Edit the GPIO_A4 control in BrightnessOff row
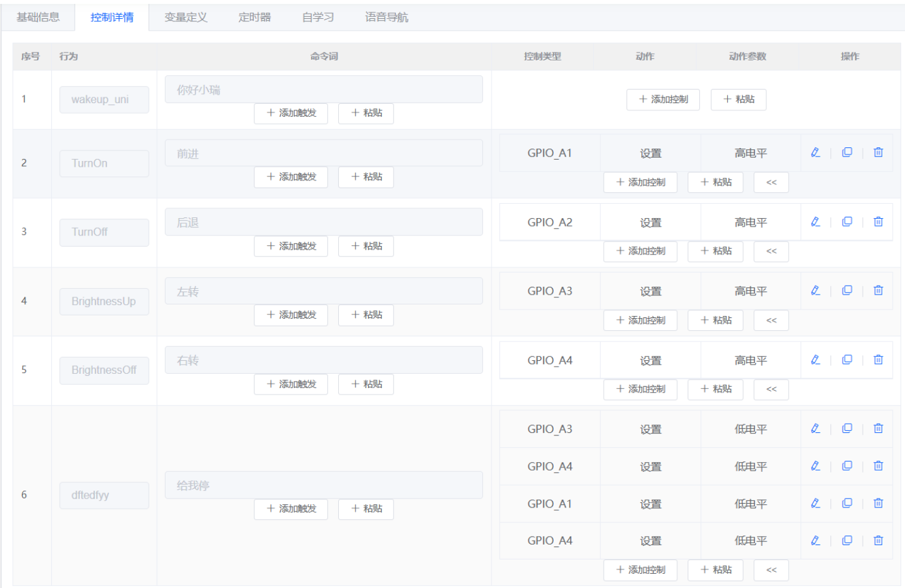This screenshot has width=905, height=588. (x=815, y=360)
